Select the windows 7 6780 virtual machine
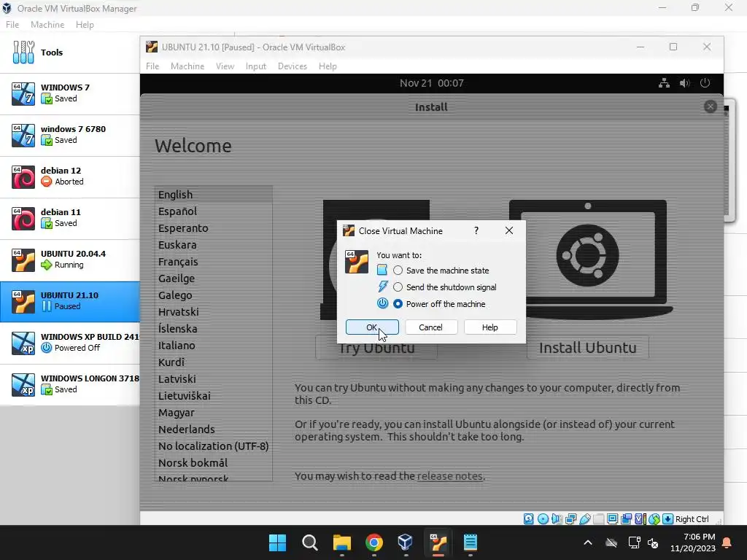 [69, 135]
